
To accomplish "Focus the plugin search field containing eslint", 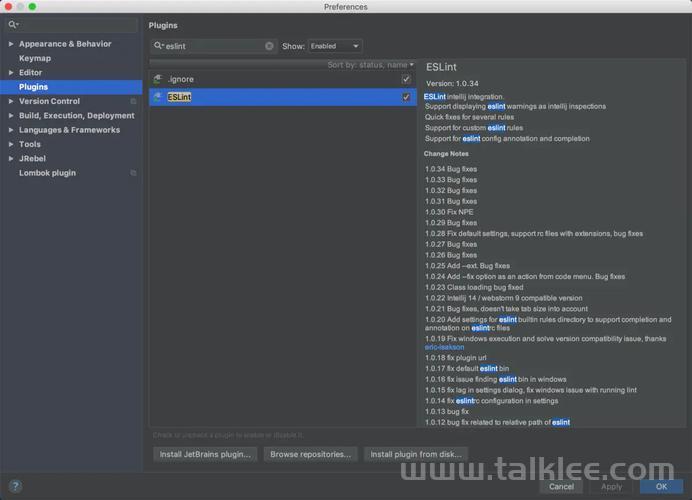I will pos(214,46).
